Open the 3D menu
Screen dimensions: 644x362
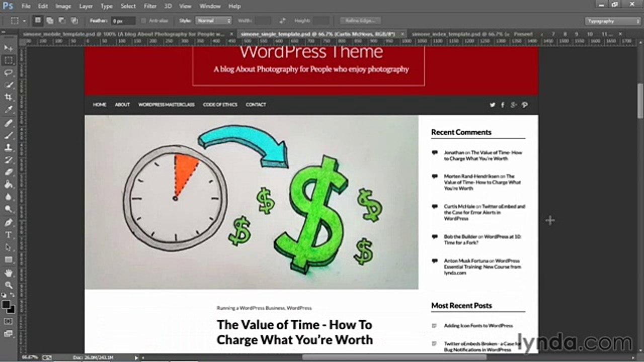[168, 6]
